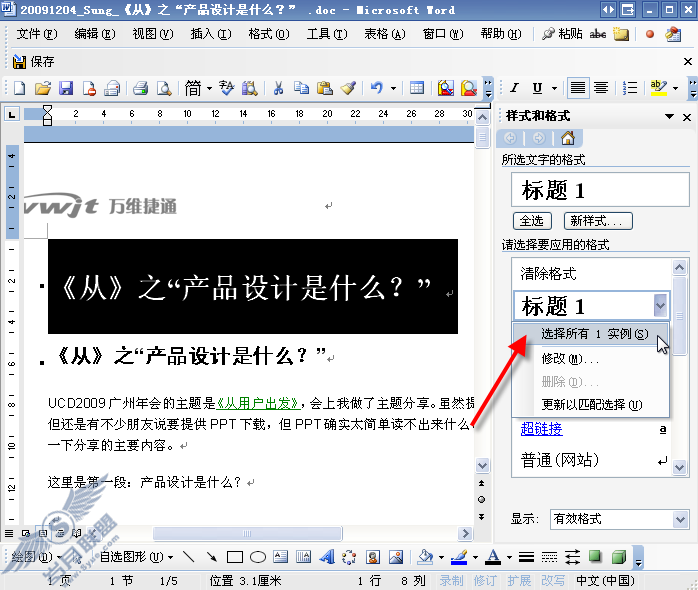This screenshot has width=698, height=590.
Task: Select the Arrow drawing tool
Action: click(x=211, y=557)
